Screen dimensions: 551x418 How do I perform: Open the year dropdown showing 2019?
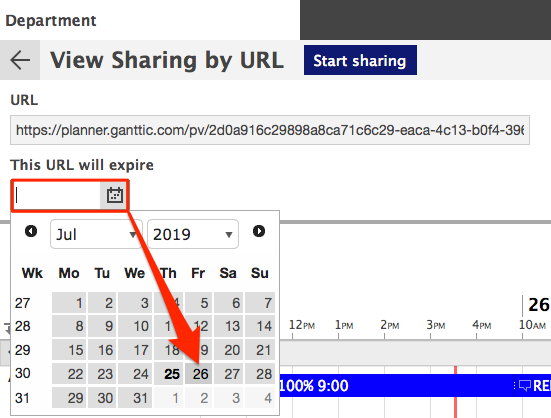[193, 234]
